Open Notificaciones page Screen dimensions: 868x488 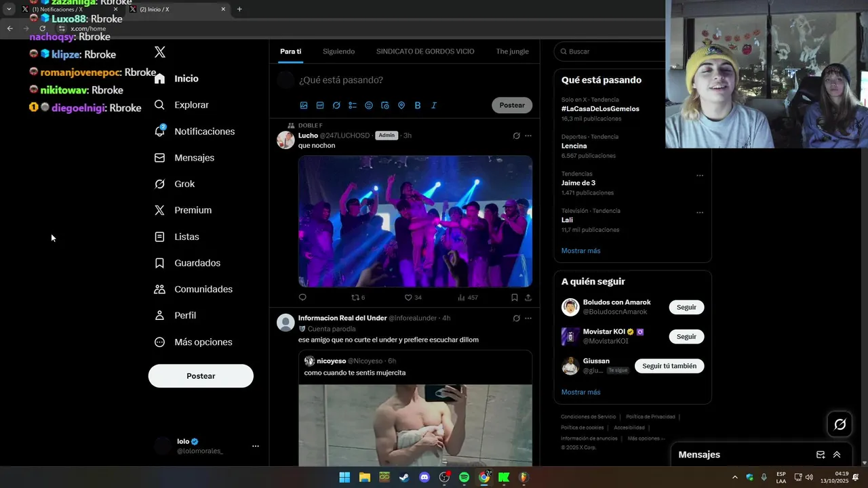(x=194, y=131)
